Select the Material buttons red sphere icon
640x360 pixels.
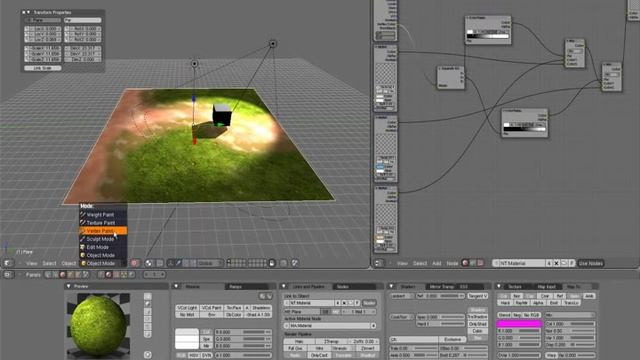coord(109,275)
